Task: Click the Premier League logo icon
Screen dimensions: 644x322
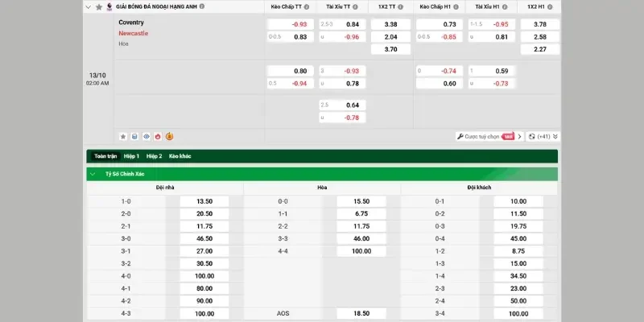Action: (x=109, y=7)
